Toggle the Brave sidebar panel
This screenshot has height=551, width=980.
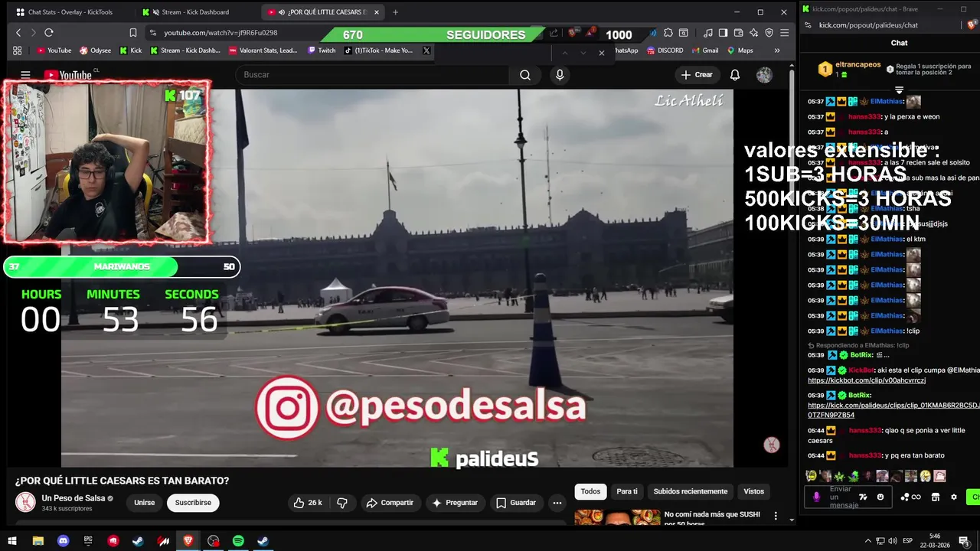pyautogui.click(x=724, y=33)
